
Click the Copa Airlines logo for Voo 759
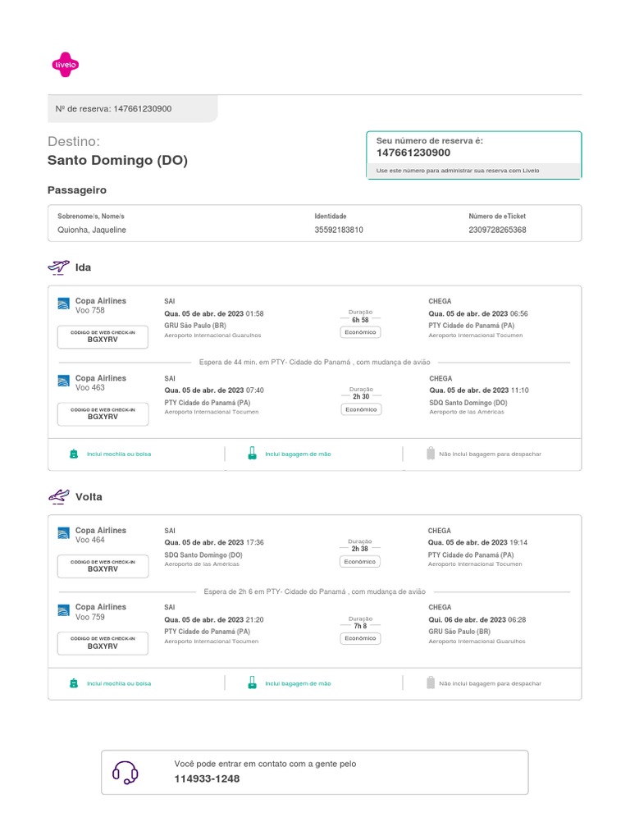64,610
